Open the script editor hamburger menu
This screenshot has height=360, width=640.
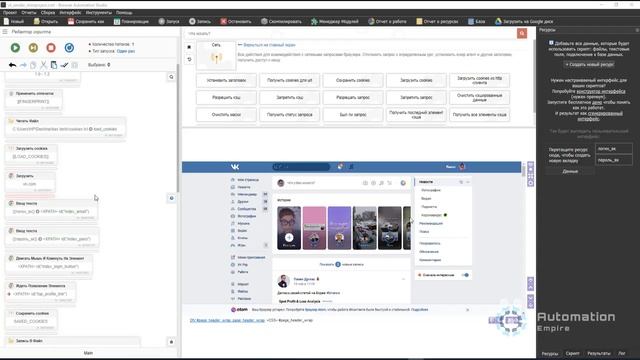point(5,32)
